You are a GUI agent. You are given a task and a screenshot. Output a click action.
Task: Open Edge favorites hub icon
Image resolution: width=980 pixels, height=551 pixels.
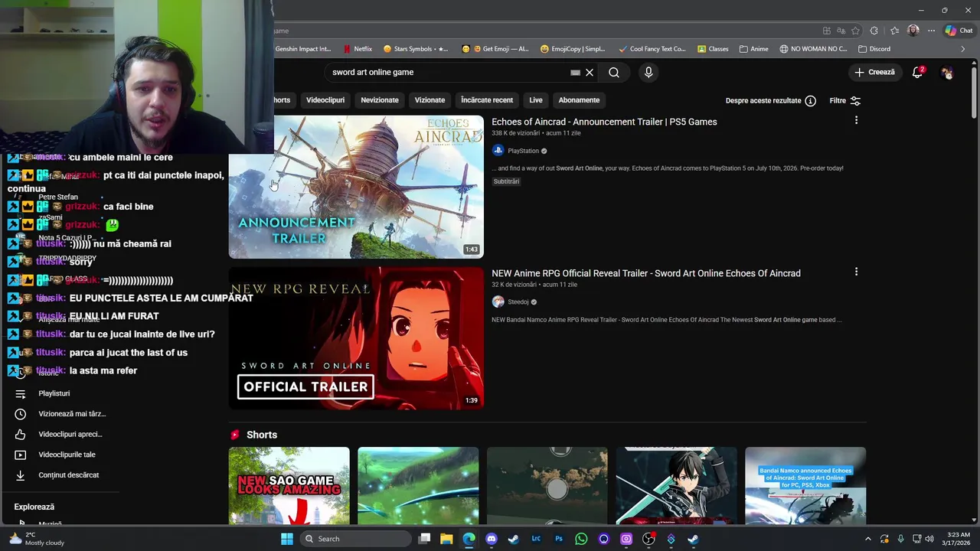pos(894,31)
